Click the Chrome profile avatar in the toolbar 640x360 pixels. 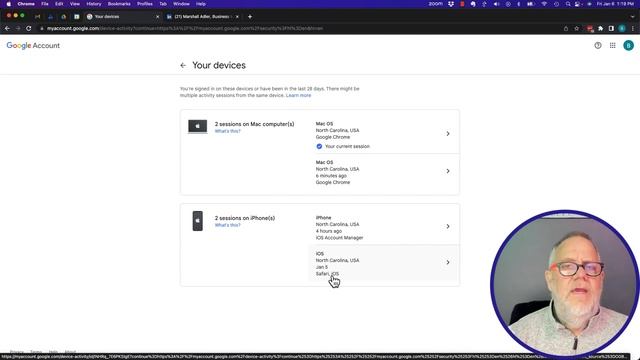[622, 29]
